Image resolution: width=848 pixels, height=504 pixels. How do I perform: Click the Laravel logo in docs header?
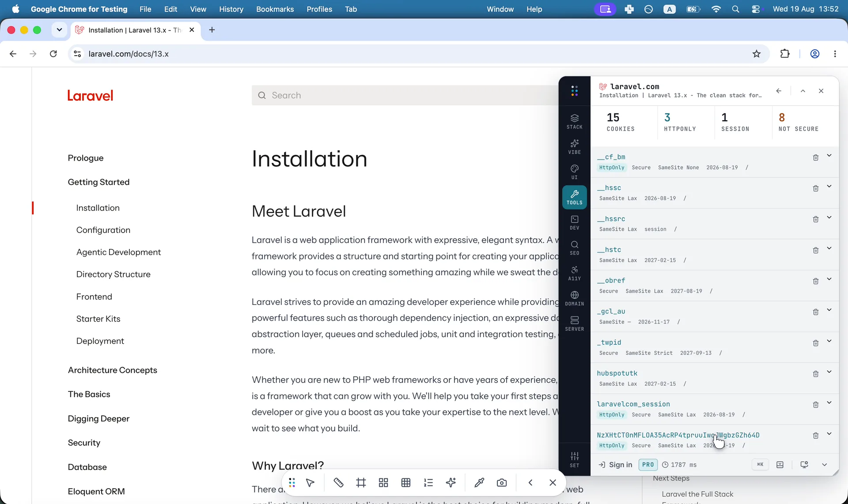[90, 95]
